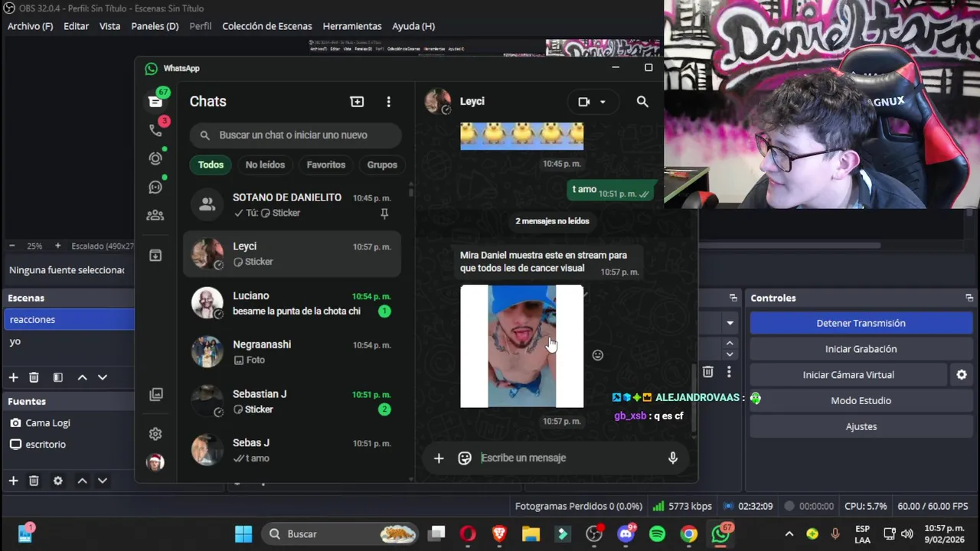Image resolution: width=980 pixels, height=551 pixels.
Task: Open the WhatsApp media gallery sidebar icon
Action: pos(155,395)
